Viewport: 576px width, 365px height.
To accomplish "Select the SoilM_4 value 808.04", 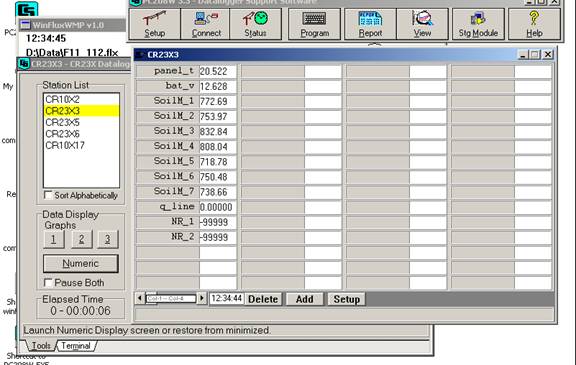I will point(217,147).
